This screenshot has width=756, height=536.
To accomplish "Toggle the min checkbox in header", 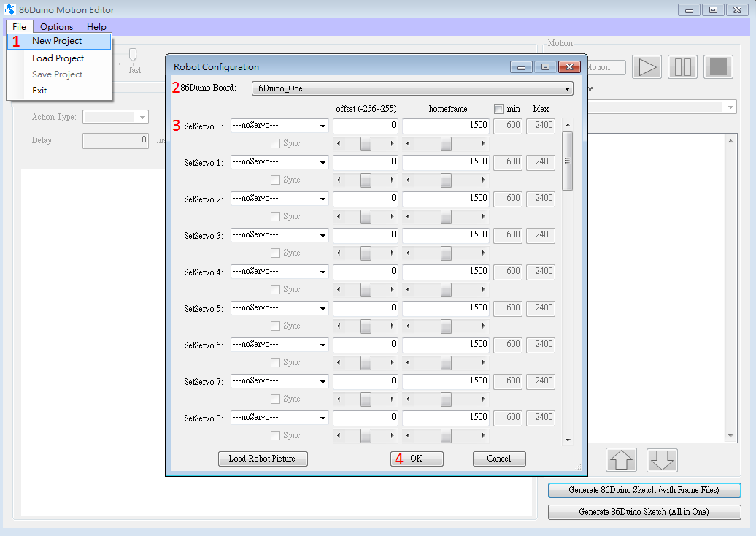I will tap(498, 109).
